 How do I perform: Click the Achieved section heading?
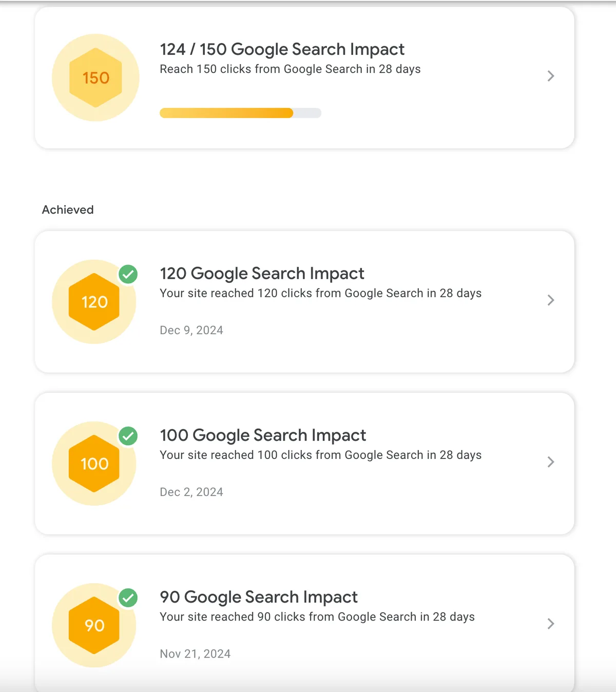pos(68,209)
